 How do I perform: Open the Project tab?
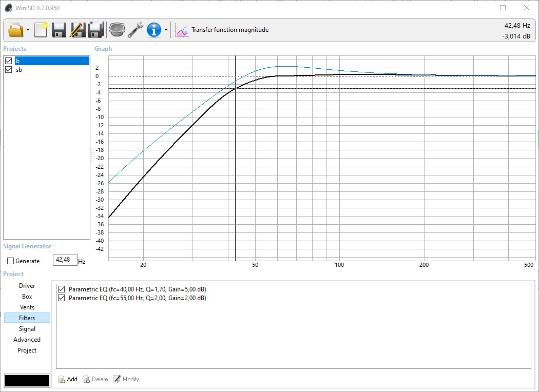click(27, 350)
